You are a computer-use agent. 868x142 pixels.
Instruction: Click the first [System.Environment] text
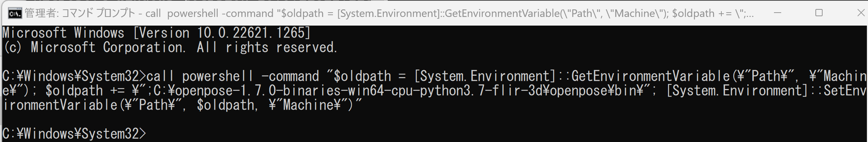[x=485, y=76]
